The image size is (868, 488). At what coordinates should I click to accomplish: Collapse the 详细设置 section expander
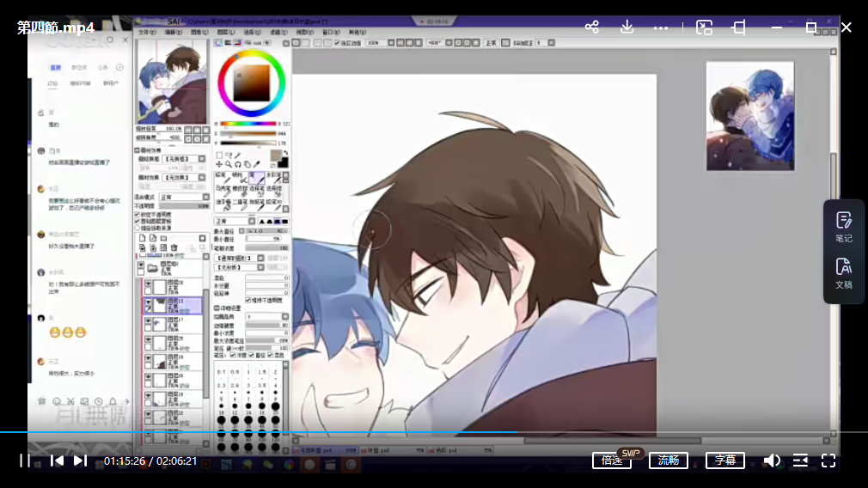click(217, 308)
